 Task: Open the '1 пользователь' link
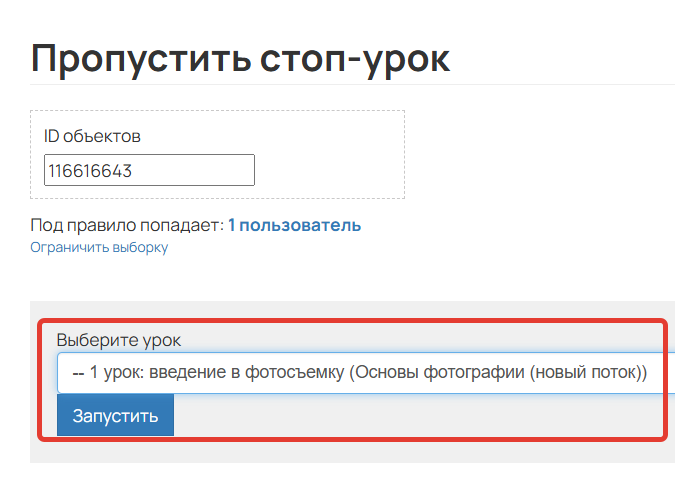point(294,225)
